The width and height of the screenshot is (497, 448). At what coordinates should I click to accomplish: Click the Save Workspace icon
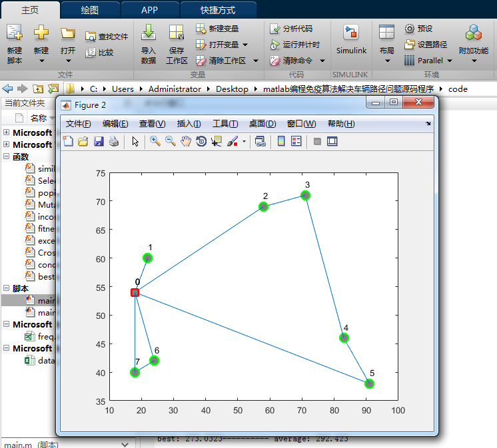click(x=177, y=33)
